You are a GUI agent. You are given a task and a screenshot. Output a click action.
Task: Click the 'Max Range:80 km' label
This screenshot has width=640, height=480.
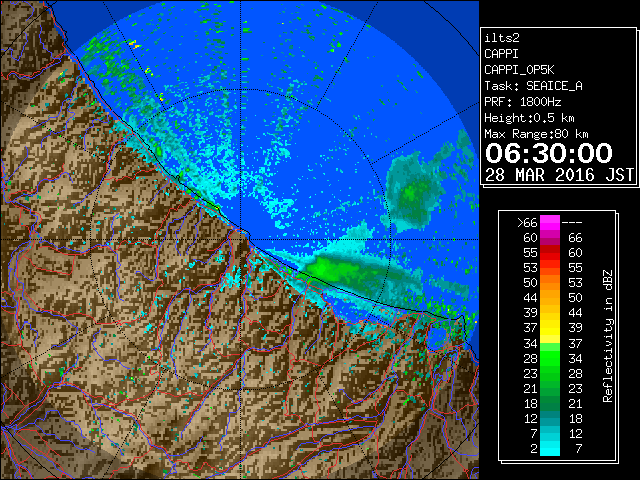536,134
